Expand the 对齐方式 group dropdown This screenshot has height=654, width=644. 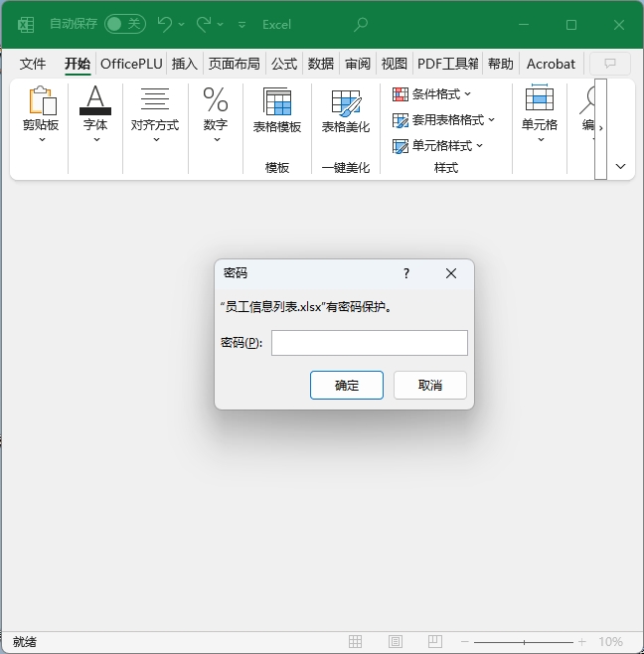click(156, 140)
